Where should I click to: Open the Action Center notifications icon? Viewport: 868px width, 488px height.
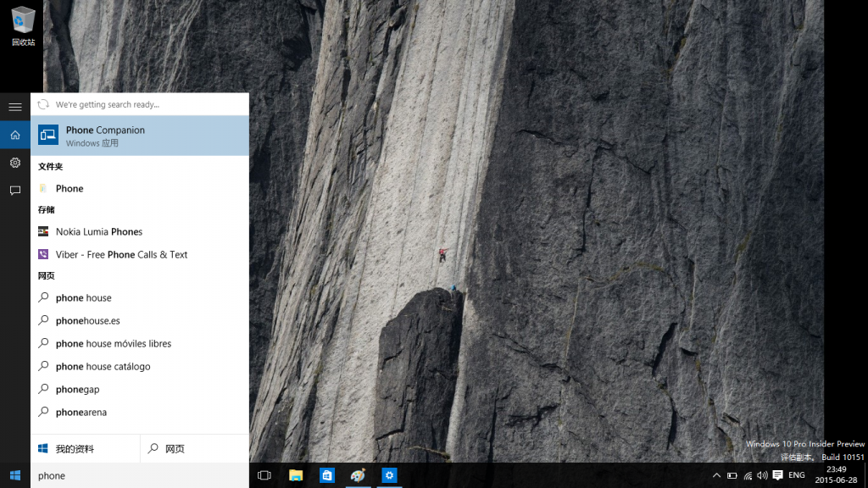[778, 475]
